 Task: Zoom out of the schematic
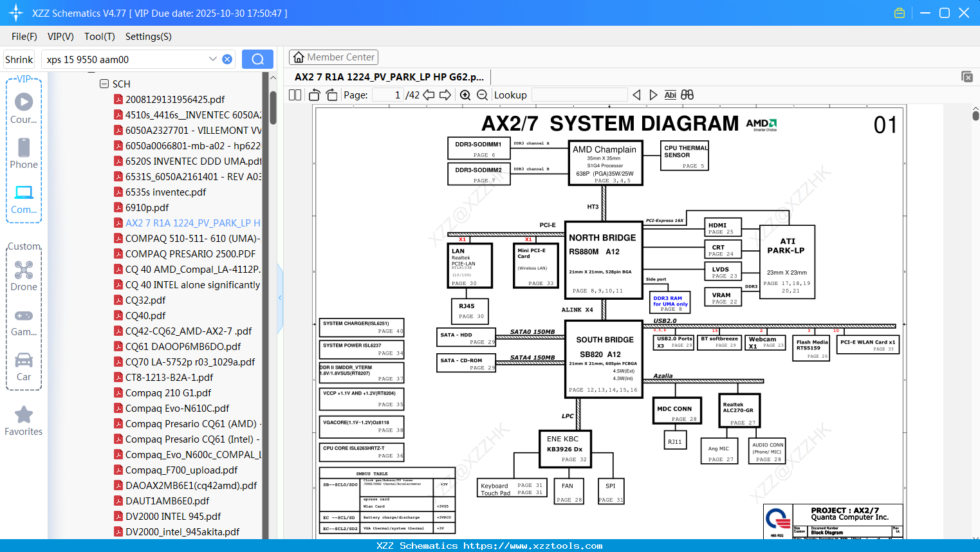pyautogui.click(x=483, y=95)
